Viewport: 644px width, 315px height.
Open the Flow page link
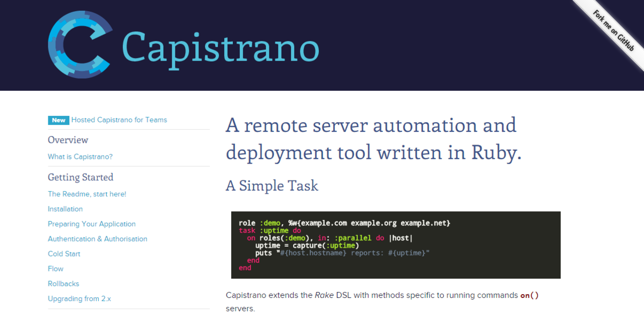point(56,269)
